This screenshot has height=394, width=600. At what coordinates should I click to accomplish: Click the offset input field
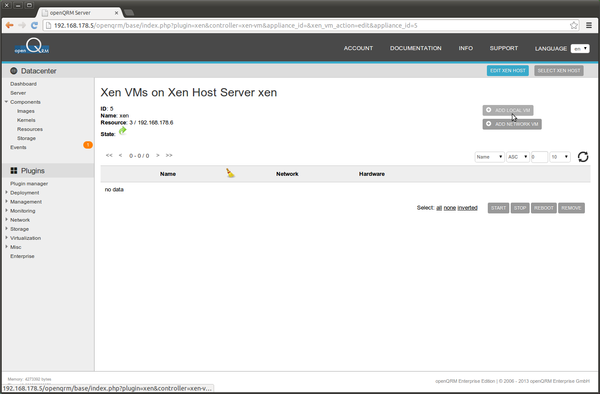click(539, 157)
